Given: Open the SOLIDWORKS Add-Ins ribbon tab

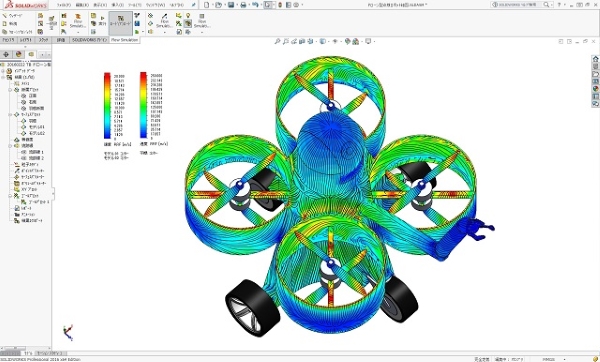Looking at the screenshot, I should pos(90,40).
